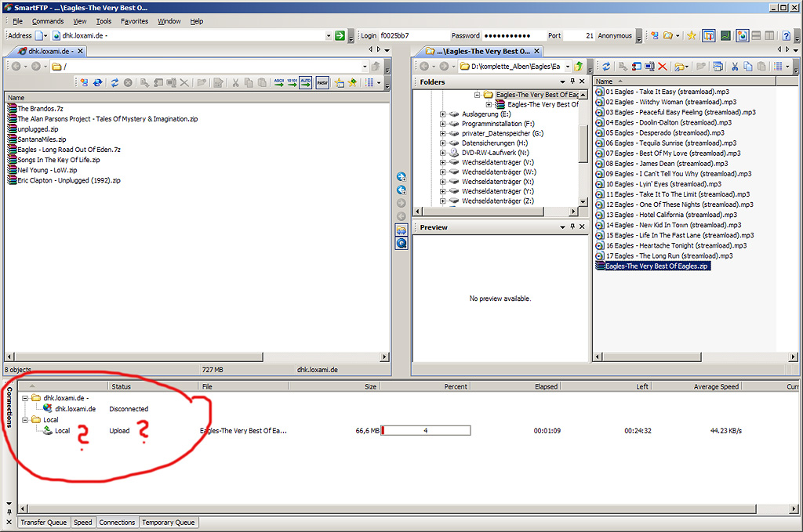Open the Favorites menu

click(x=134, y=21)
